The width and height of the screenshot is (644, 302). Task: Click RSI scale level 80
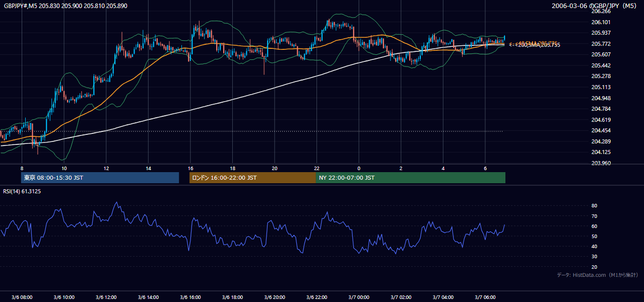tap(594, 206)
